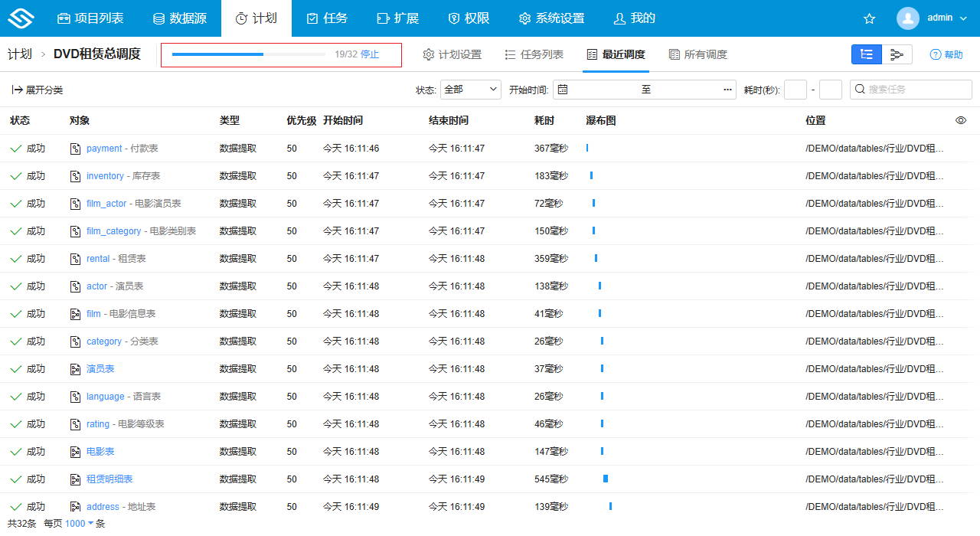
Task: Switch to the 所有调度 tab
Action: click(x=697, y=54)
